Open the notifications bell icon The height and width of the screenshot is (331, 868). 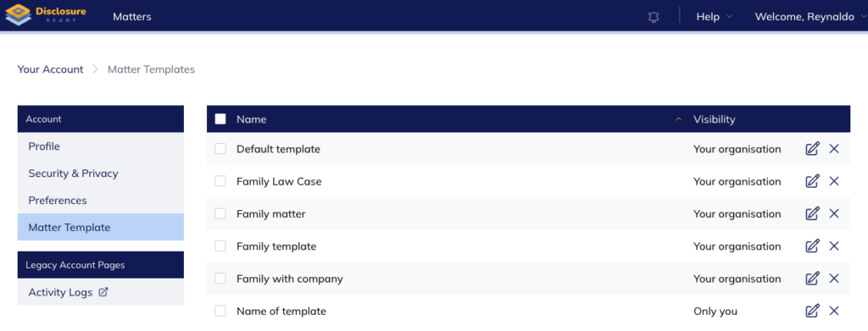point(654,17)
